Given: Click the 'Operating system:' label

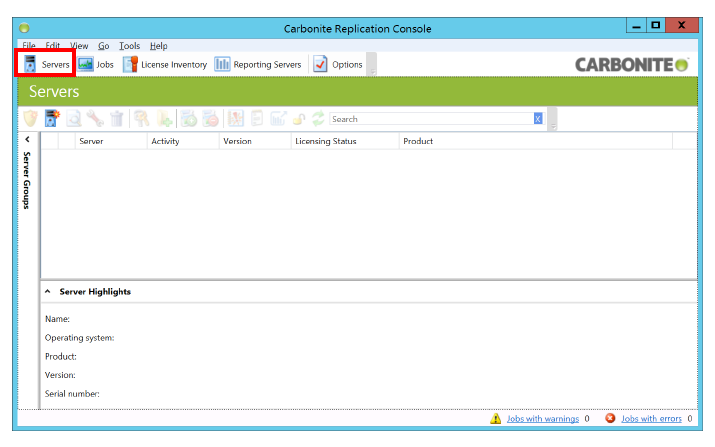Looking at the screenshot, I should click(x=79, y=338).
